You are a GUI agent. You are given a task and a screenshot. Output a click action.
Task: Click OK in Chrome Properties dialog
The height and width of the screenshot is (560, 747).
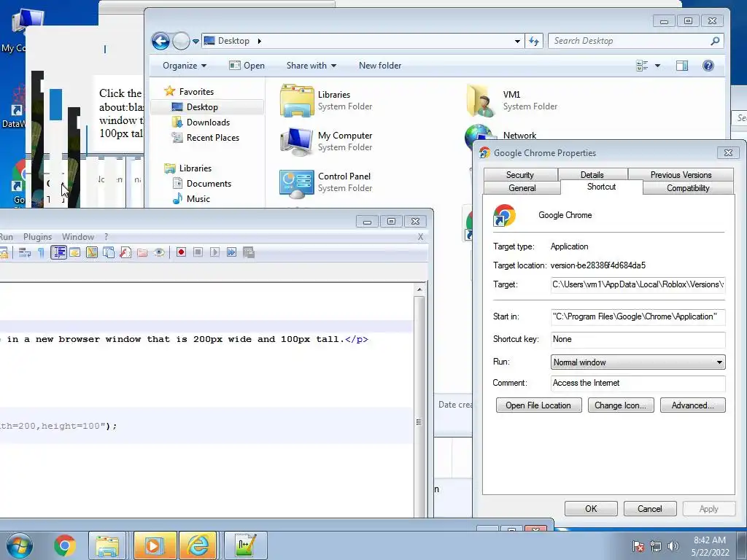[x=591, y=508]
